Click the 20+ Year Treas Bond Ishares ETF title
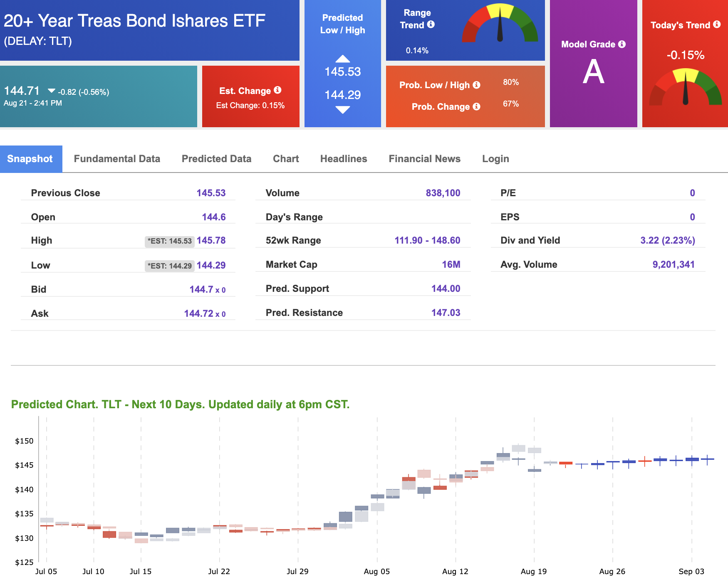Viewport: 728px width, 582px height. coord(134,21)
